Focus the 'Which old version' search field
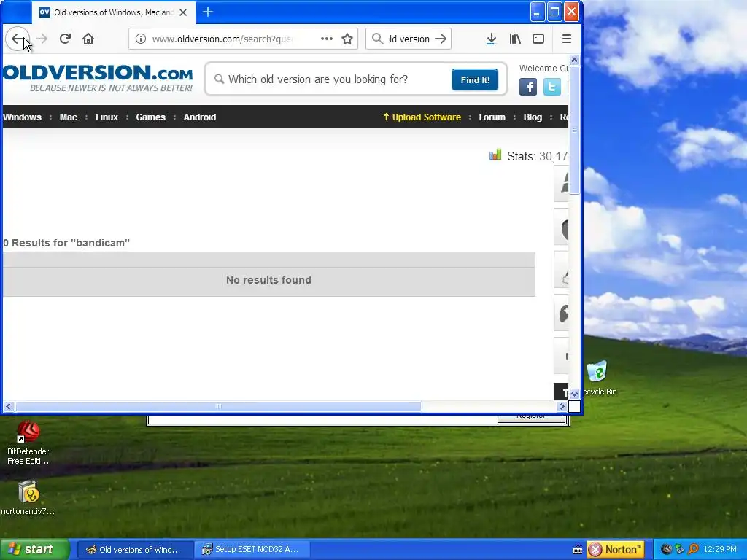This screenshot has width=747, height=560. pyautogui.click(x=330, y=79)
